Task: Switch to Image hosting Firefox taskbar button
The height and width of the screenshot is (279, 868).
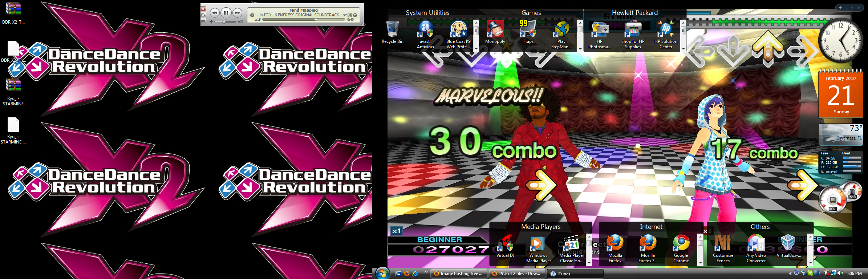Action: [458, 274]
